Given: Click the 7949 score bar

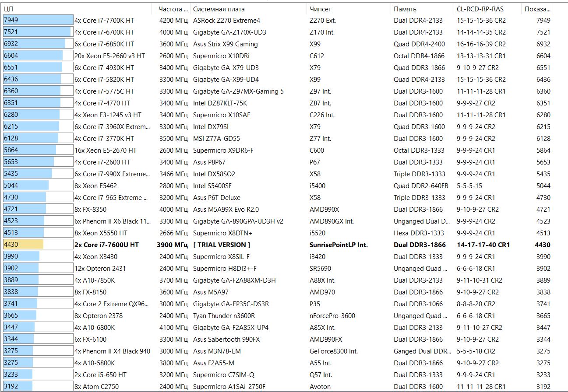Looking at the screenshot, I should click(38, 20).
